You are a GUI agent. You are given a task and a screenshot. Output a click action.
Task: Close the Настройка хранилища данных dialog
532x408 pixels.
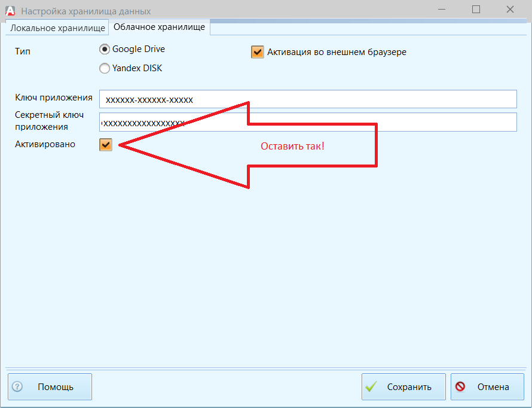tap(510, 10)
